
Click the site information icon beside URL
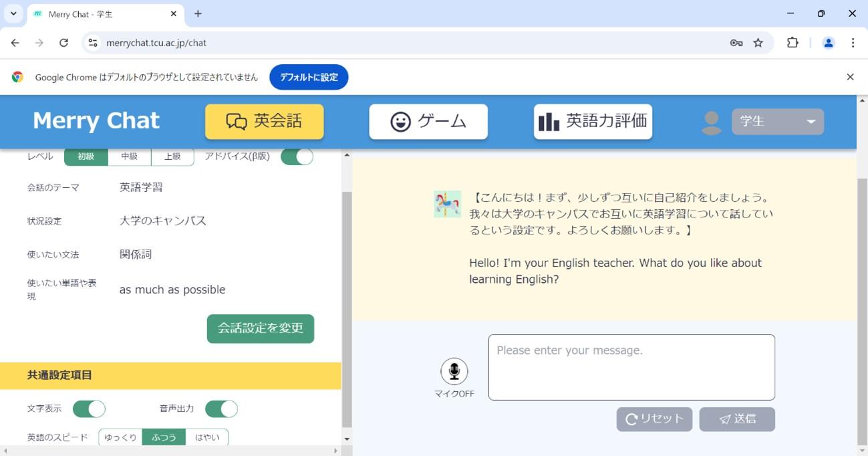pyautogui.click(x=94, y=43)
